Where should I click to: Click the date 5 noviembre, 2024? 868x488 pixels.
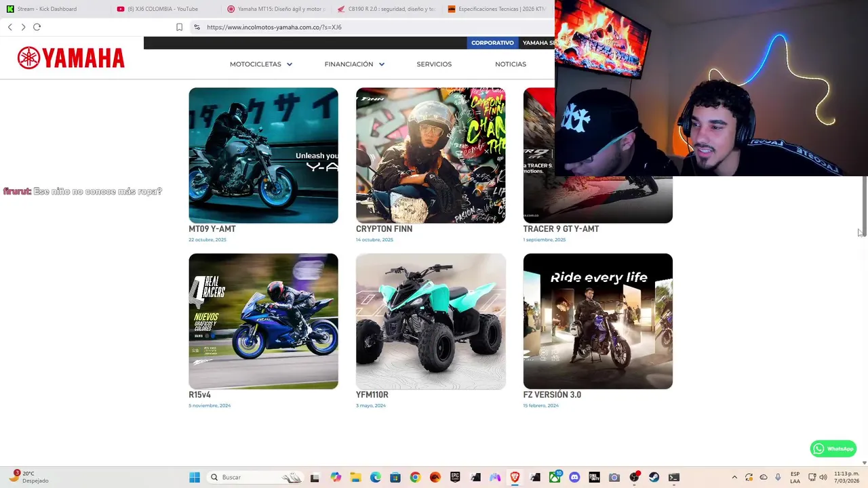pyautogui.click(x=210, y=406)
